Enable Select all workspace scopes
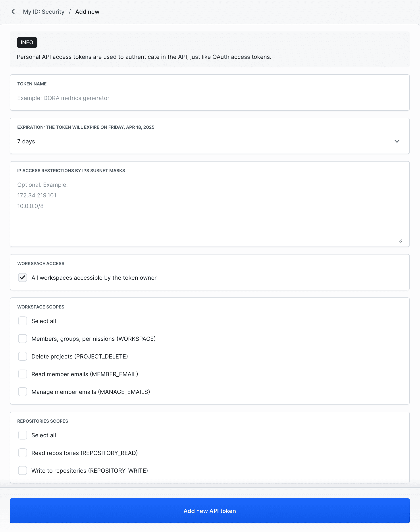 point(22,321)
